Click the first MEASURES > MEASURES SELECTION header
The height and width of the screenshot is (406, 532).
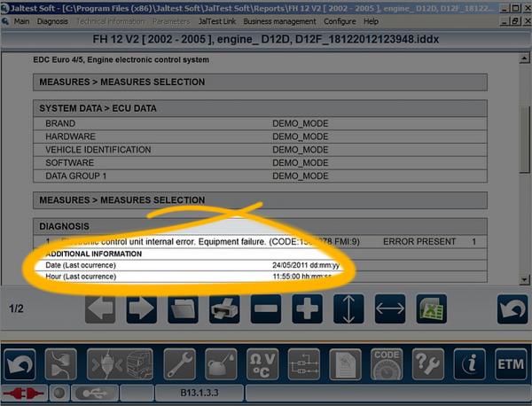[x=260, y=82]
